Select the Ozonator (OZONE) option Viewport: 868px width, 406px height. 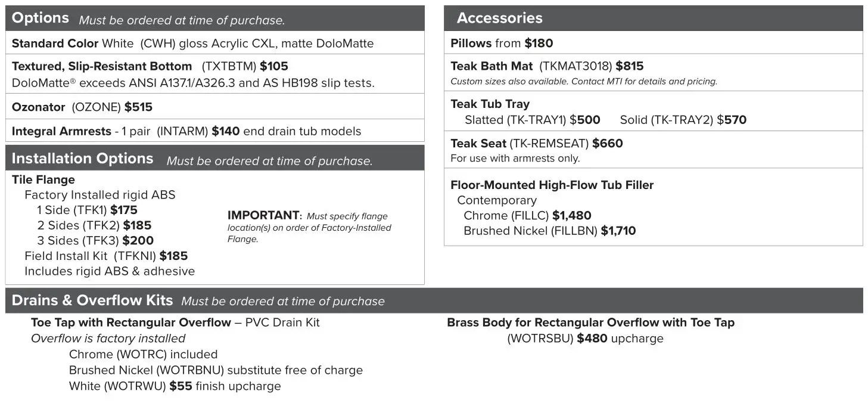(x=82, y=107)
